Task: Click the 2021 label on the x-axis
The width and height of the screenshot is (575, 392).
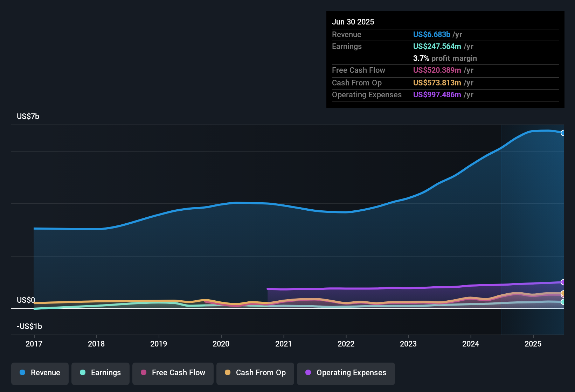Action: (284, 344)
